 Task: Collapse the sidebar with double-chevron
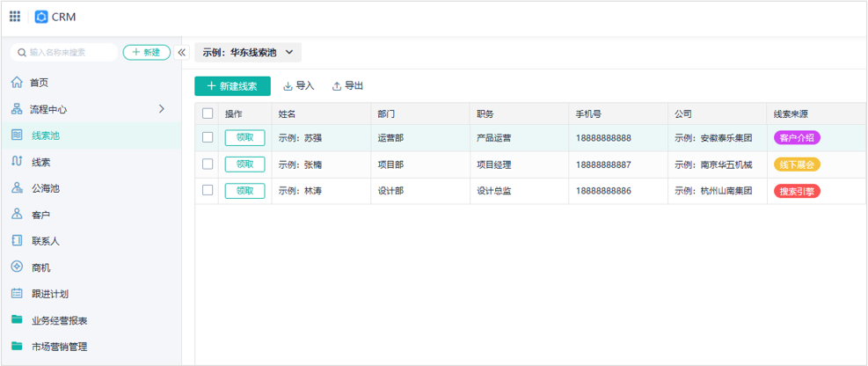pos(182,53)
